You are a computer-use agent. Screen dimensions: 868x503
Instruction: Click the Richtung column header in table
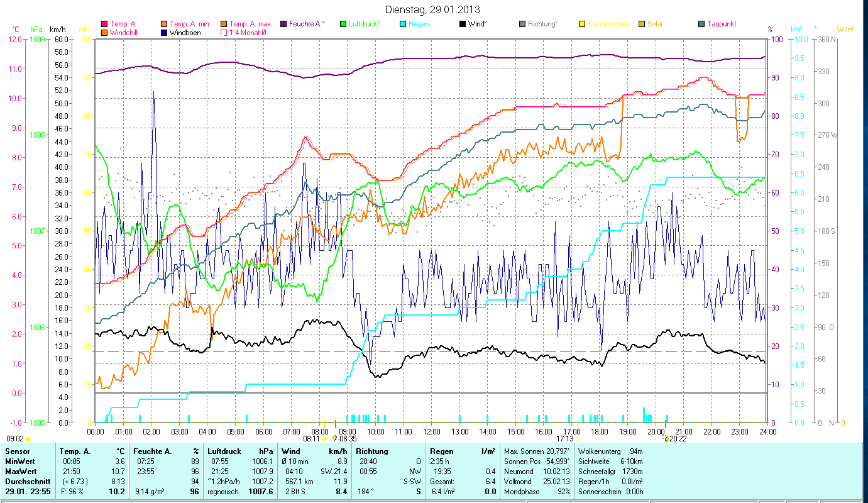click(x=372, y=451)
